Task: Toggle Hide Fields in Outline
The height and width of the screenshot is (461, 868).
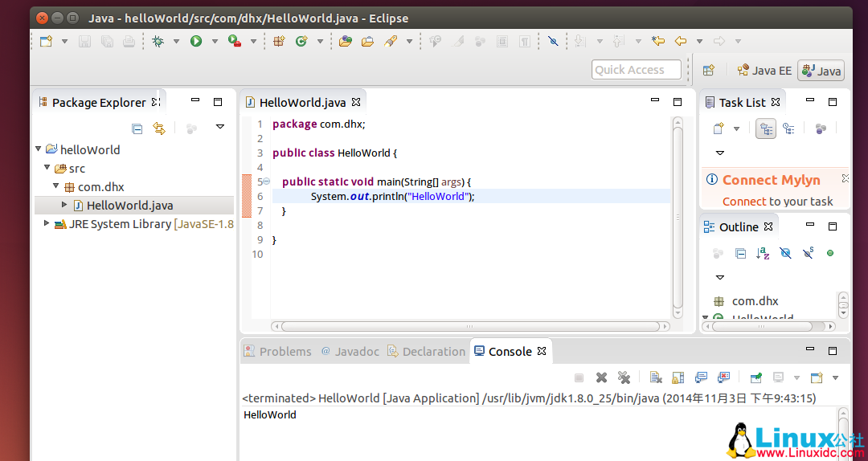Action: pyautogui.click(x=785, y=253)
